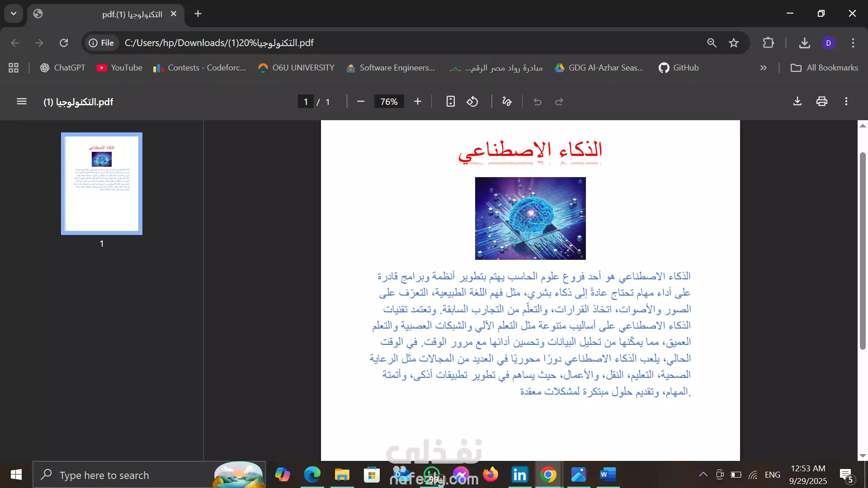The height and width of the screenshot is (488, 868).
Task: Open Chrome's extensions puzzle icon
Action: coord(768,43)
